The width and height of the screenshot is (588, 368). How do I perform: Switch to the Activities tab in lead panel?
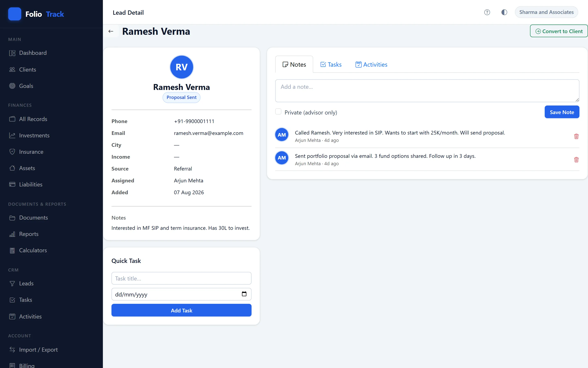point(371,64)
